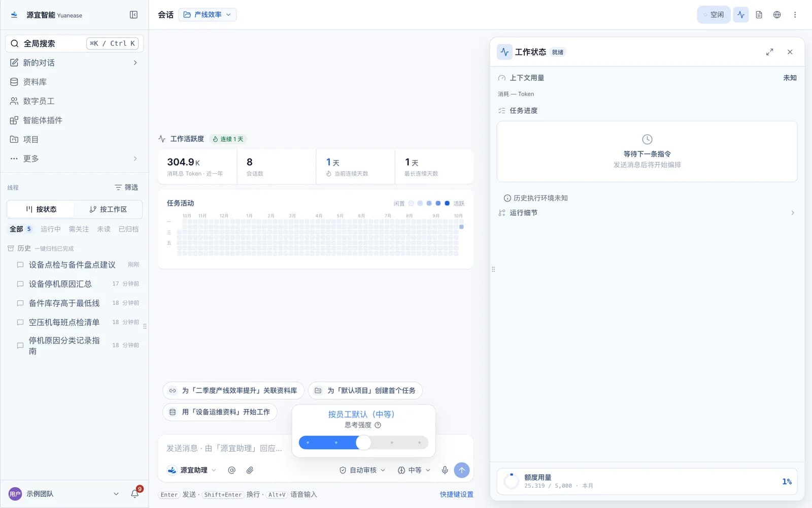Open the 产线效率 project dropdown
Screen dimensions: 812x508
tap(208, 15)
